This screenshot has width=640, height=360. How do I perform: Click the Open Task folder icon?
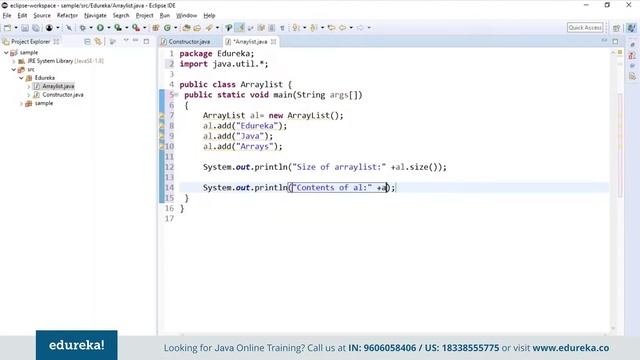click(198, 28)
